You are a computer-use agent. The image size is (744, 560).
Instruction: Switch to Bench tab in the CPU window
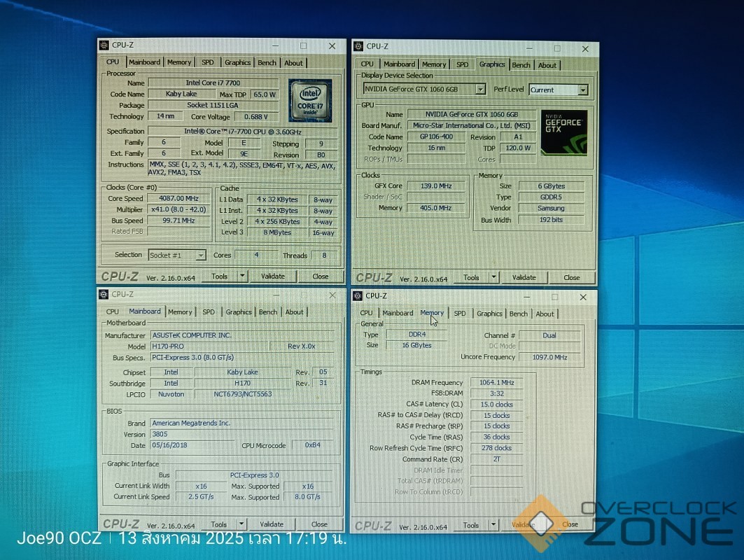point(267,63)
